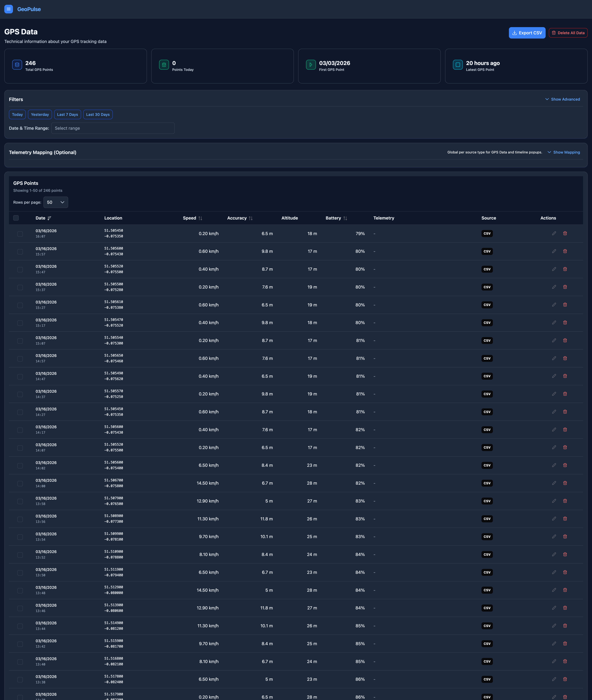Delete the 03/16/2026 16:07 GPS point
592x700 pixels.
pyautogui.click(x=565, y=233)
